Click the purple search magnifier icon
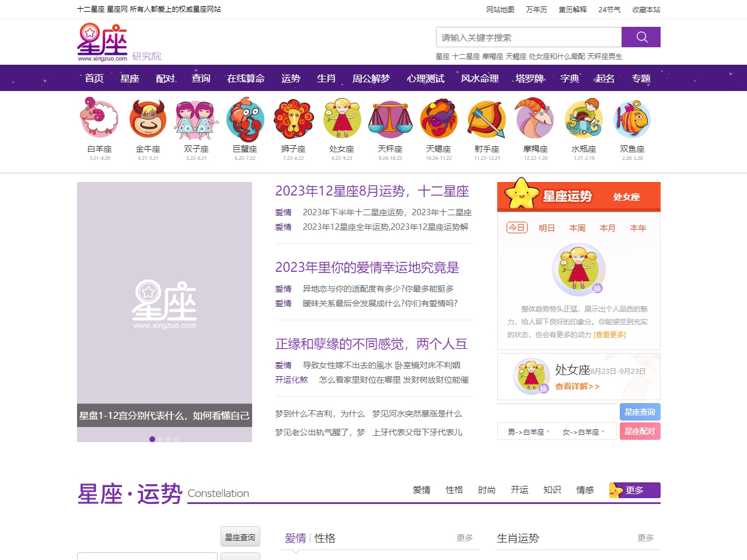Screen dimensions: 747x560 [641, 37]
